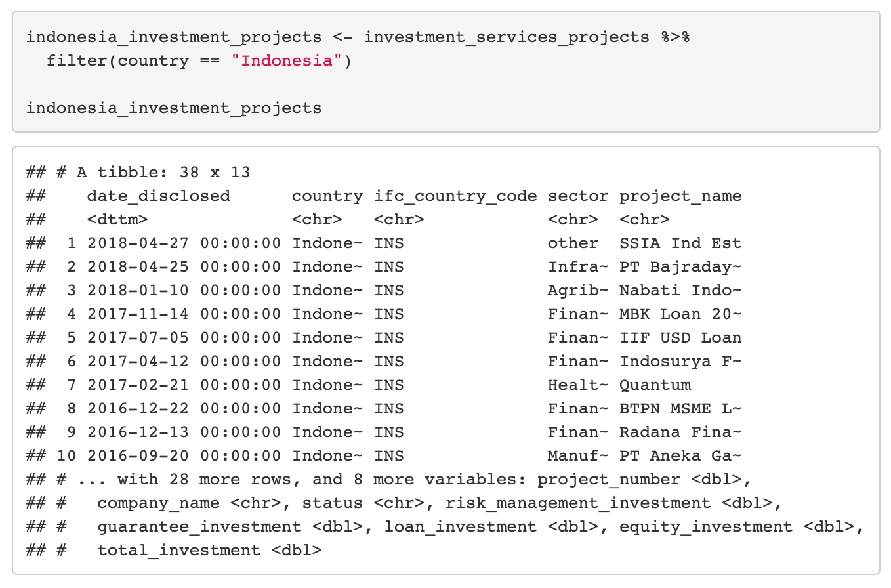
Task: Click date 2018-04-27 in row 1
Action: 138,243
